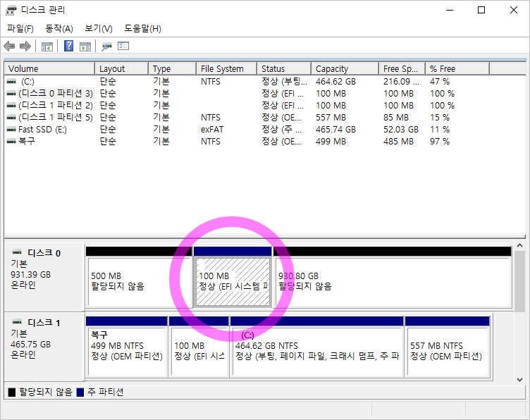Sort by the Layout column header
Screen dimensions: 530x420
coord(122,68)
